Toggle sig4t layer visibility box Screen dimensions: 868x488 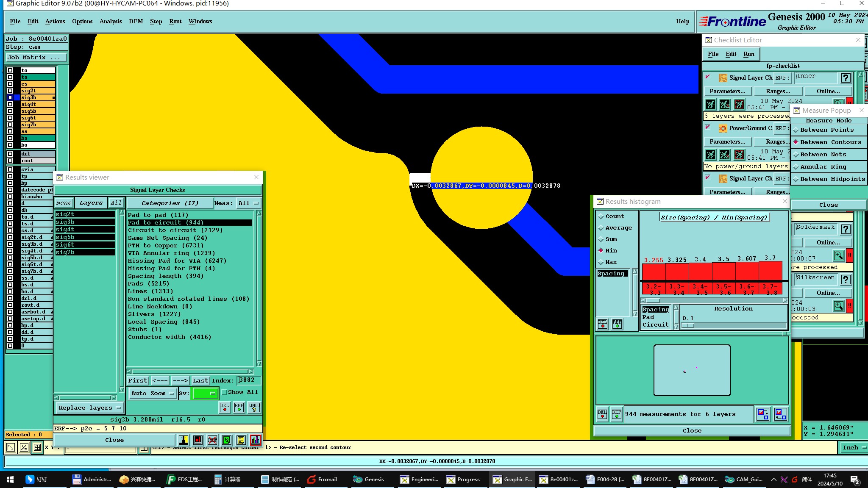(10, 104)
